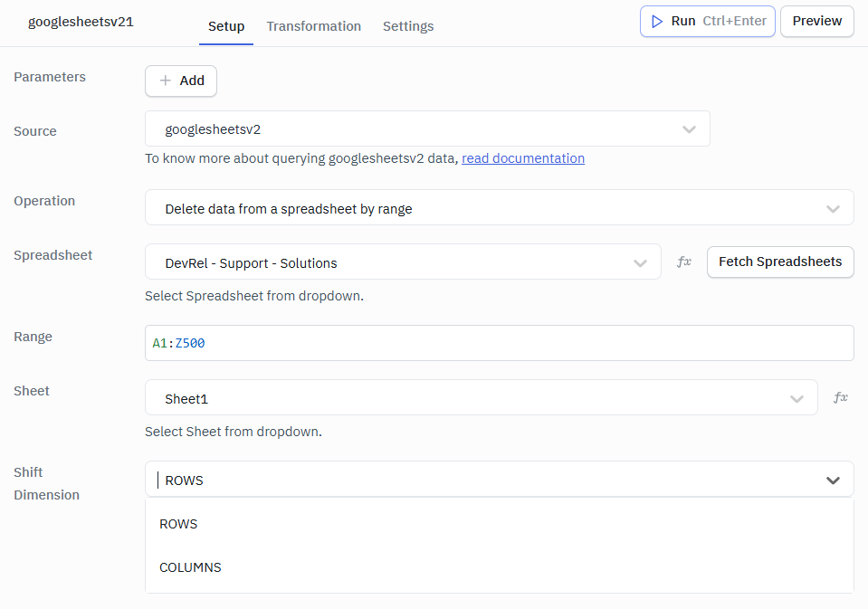The height and width of the screenshot is (609, 868).
Task: Expand the Spreadsheet dropdown chevron
Action: click(x=641, y=263)
